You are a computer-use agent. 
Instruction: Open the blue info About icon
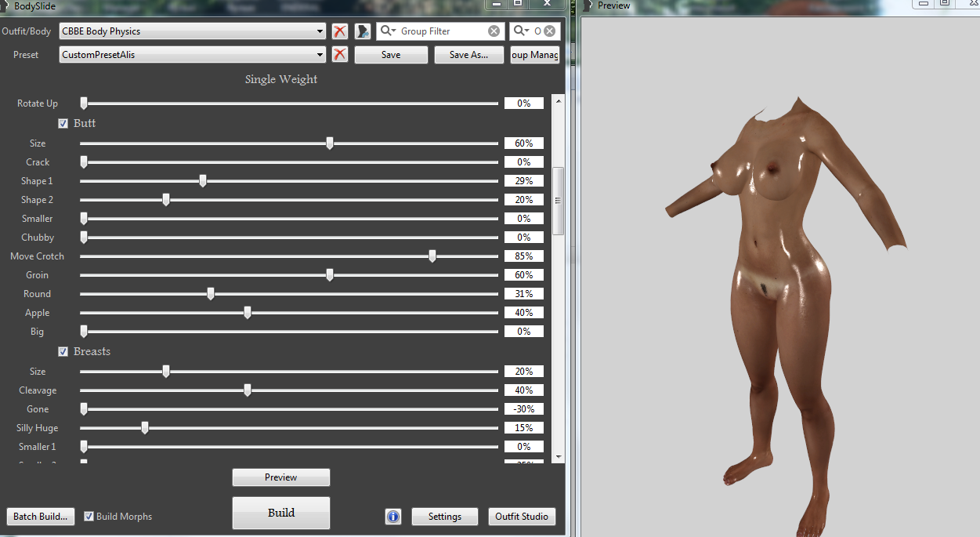point(393,517)
